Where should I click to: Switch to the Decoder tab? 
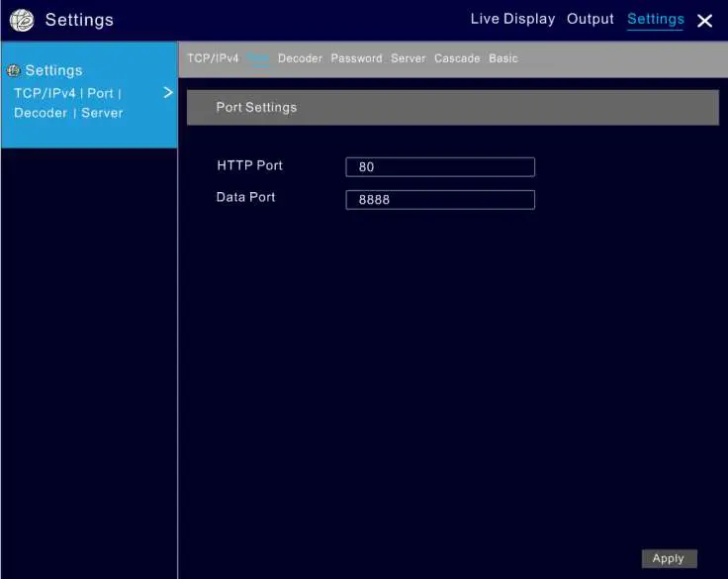tap(300, 58)
